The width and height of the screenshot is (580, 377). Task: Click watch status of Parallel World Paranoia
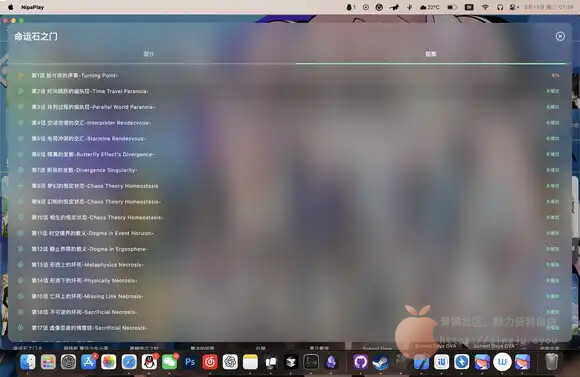[x=553, y=107]
